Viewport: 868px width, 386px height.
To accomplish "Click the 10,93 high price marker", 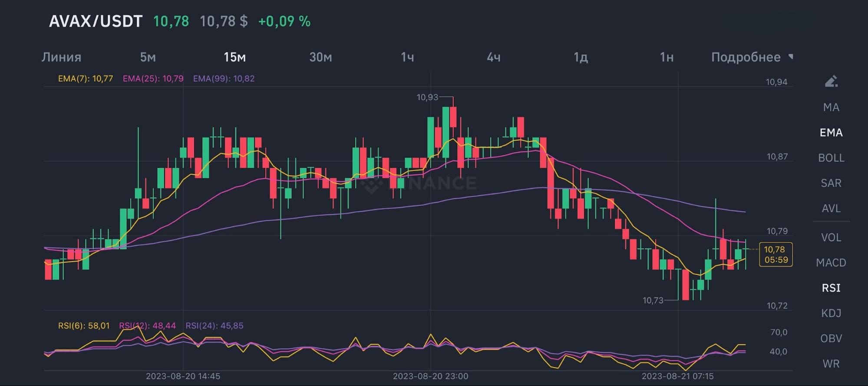I will pyautogui.click(x=427, y=97).
